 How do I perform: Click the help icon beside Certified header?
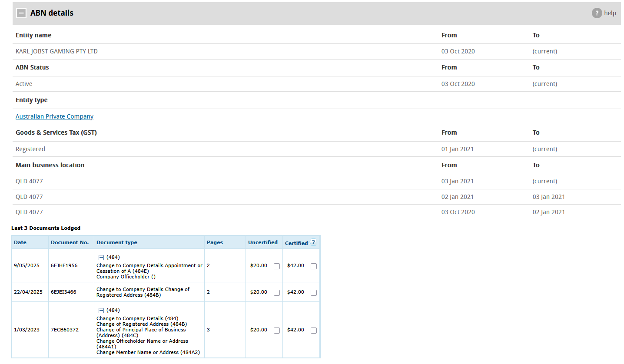click(313, 243)
